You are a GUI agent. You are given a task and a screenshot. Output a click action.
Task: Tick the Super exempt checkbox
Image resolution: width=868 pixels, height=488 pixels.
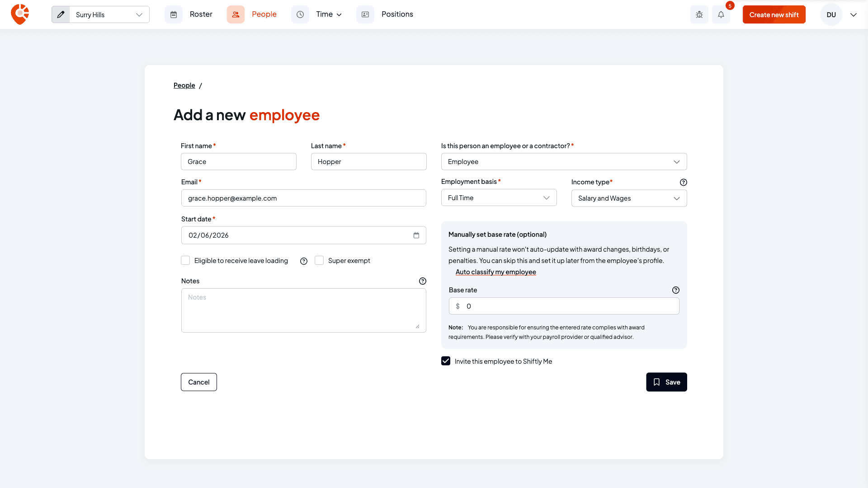319,260
